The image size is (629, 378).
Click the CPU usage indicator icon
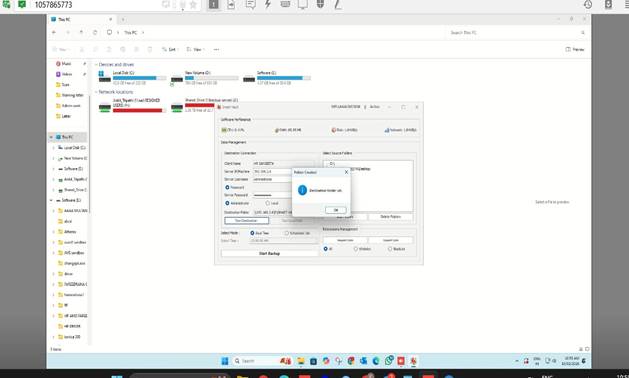[x=224, y=130]
